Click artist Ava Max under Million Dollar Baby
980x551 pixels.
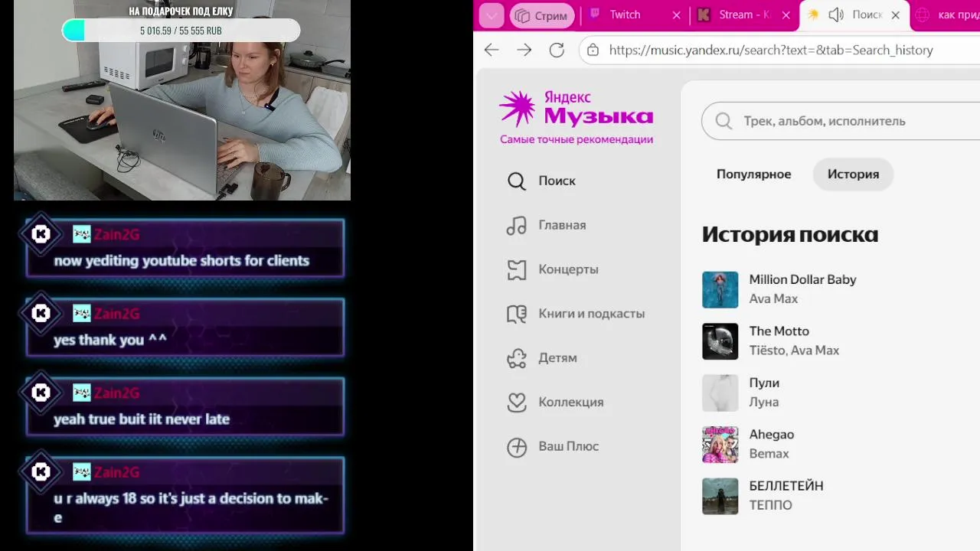pos(773,298)
